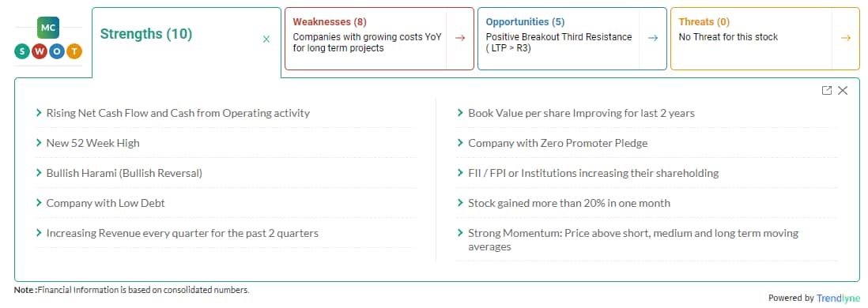Screen dimensions: 868x308
Task: Open 'Company with Low Debt' item
Action: click(x=106, y=203)
